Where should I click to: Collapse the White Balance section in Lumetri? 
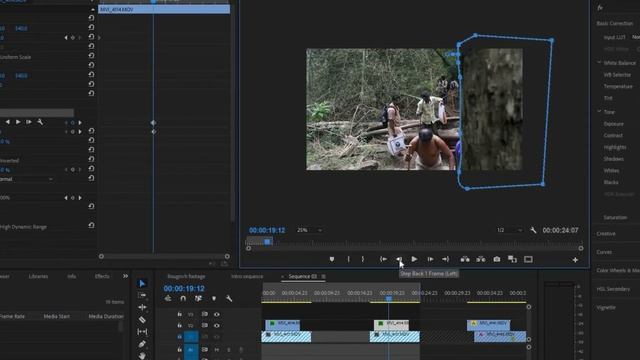[x=599, y=63]
